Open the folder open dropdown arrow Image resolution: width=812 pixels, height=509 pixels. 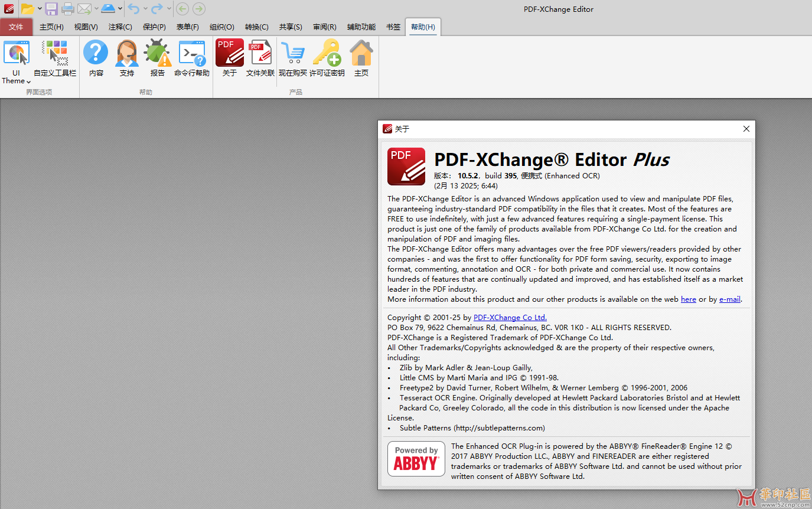coord(39,9)
